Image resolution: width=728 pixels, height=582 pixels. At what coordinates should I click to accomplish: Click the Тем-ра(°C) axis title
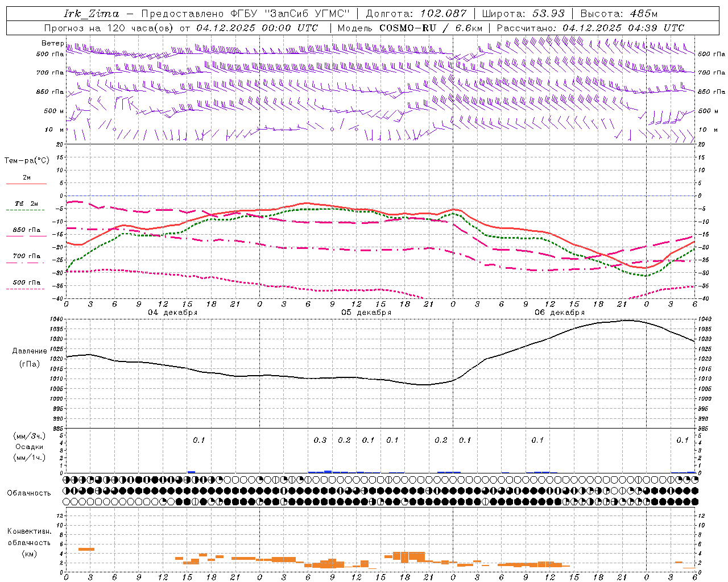pyautogui.click(x=27, y=161)
